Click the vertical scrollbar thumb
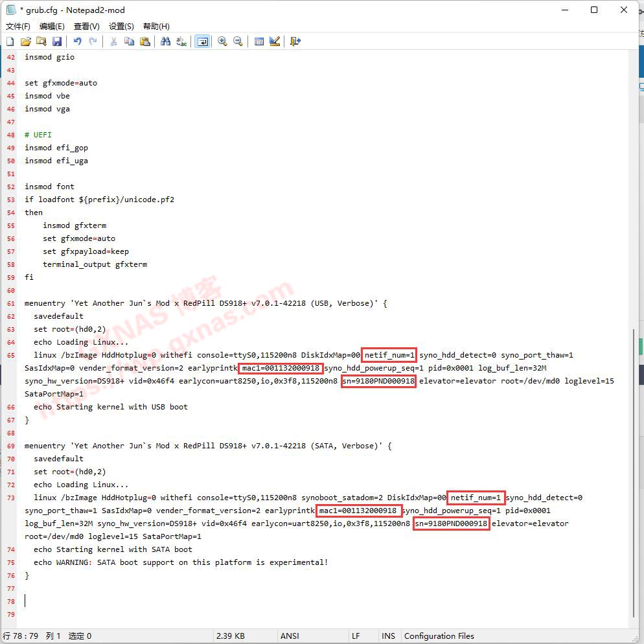This screenshot has width=644, height=644. [634, 473]
